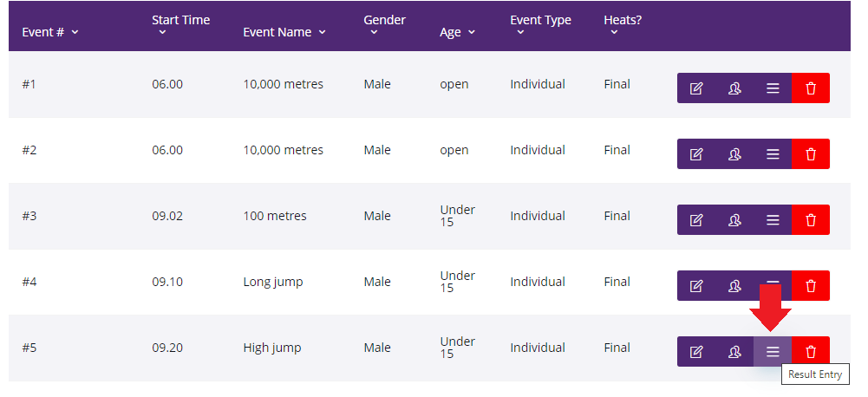Delete event #2 with the red trash icon
868x397 pixels.
tap(811, 154)
